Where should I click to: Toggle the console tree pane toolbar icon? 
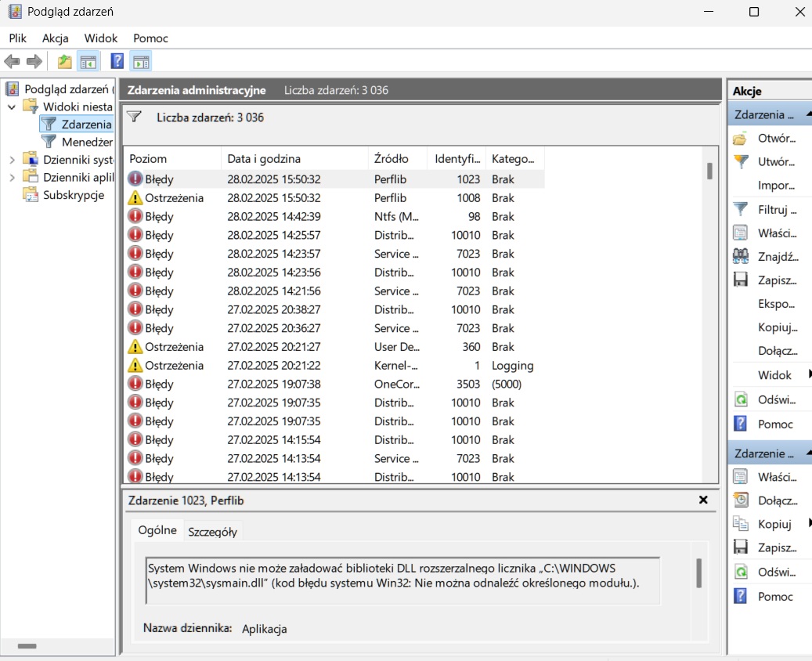pyautogui.click(x=88, y=62)
